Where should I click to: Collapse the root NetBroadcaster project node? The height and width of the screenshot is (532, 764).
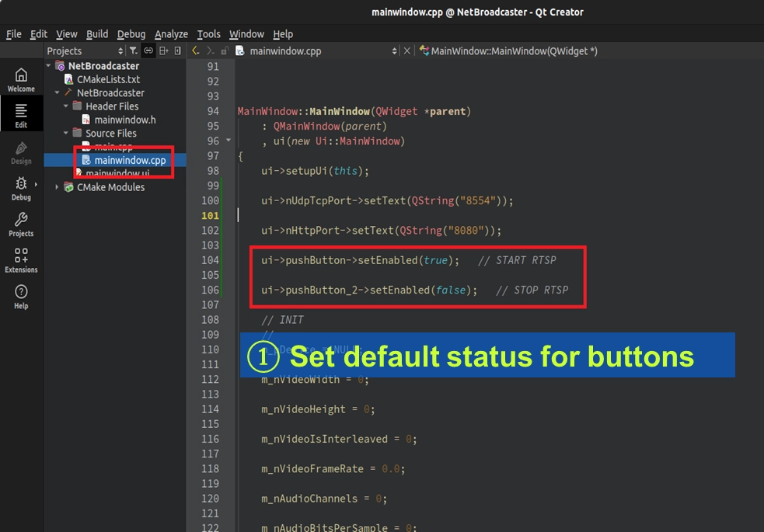48,65
